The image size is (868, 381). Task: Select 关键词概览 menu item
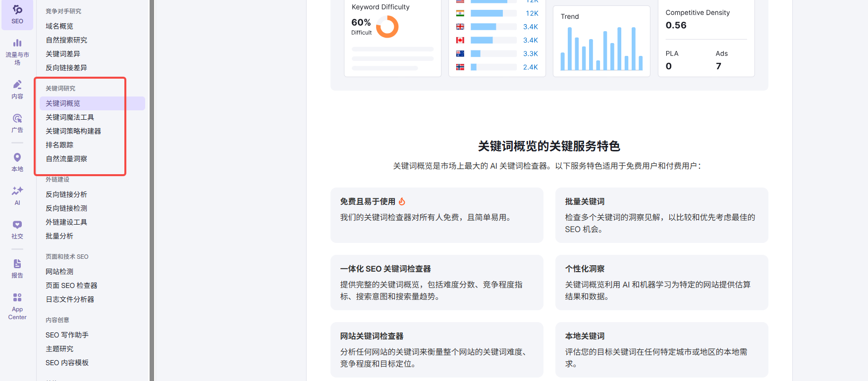[92, 103]
